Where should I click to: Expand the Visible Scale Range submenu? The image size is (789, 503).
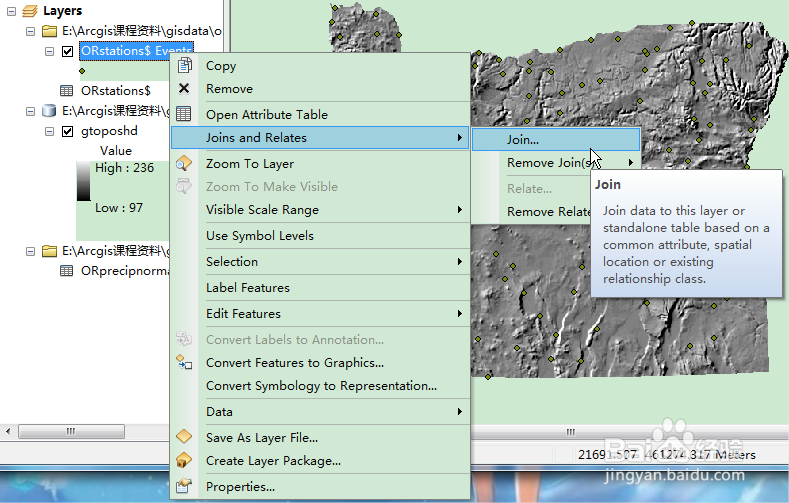[x=459, y=210]
